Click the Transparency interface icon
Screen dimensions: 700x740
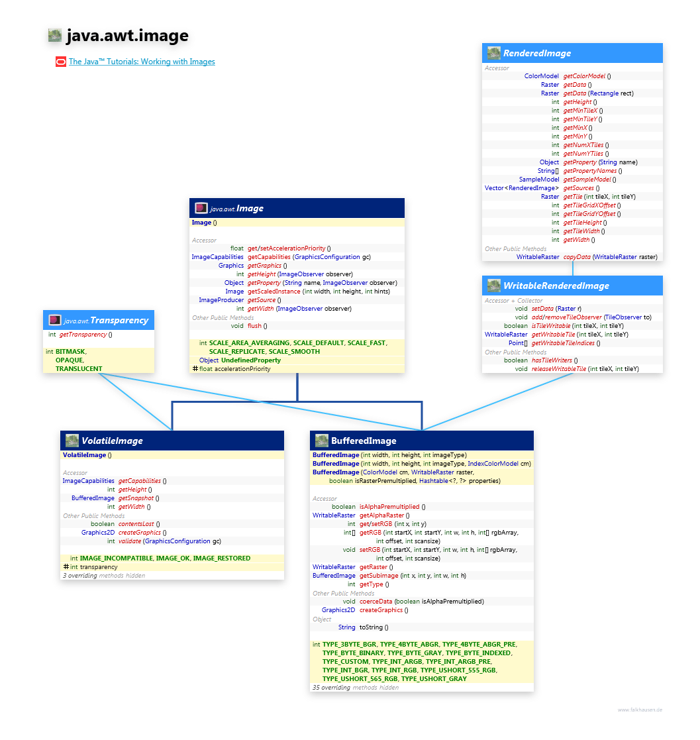coord(55,320)
